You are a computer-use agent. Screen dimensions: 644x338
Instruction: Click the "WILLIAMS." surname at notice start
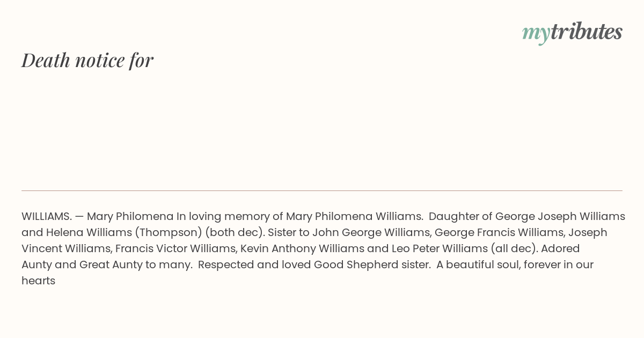(47, 216)
